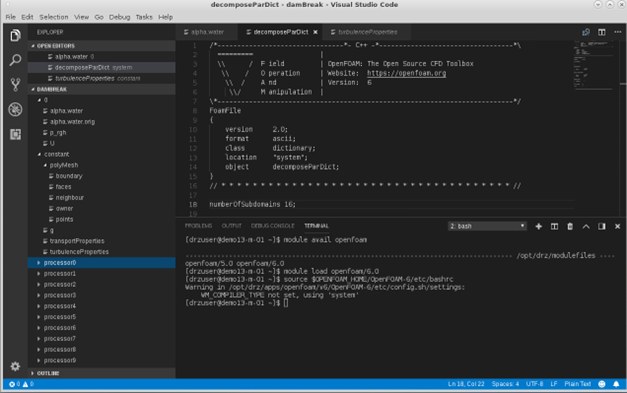Open the Selection menu

point(54,17)
